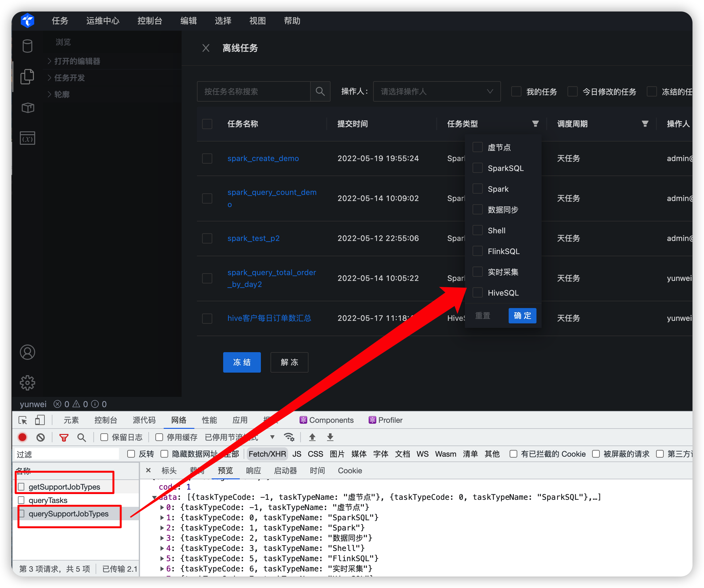This screenshot has height=588, width=704.
Task: Enable the 保留日志 checkbox in DevTools
Action: coord(104,437)
